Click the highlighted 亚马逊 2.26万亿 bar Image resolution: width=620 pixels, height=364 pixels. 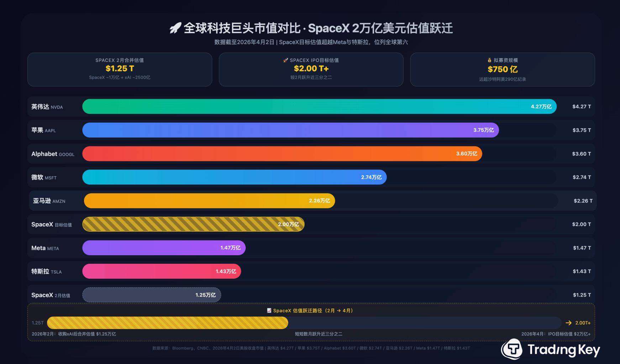(x=209, y=201)
